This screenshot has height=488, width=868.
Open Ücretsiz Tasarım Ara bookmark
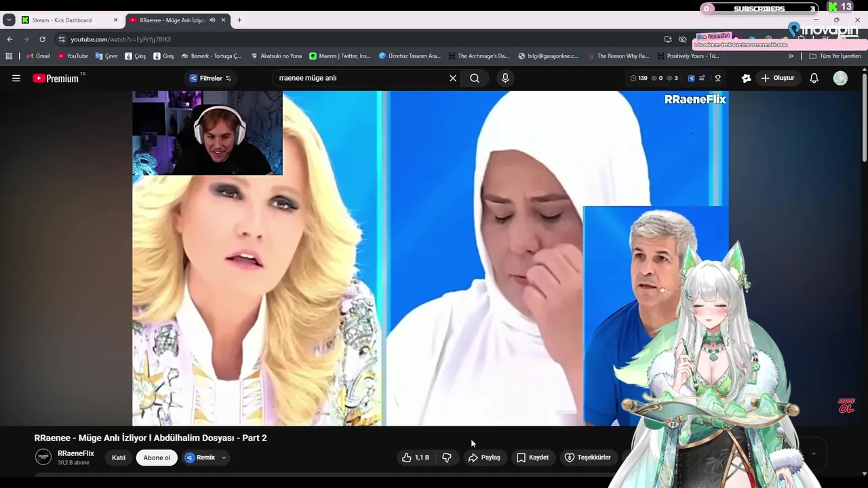[x=410, y=56]
